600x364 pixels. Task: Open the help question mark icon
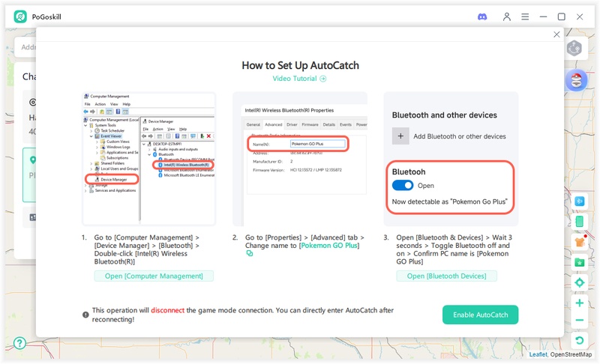(19, 343)
